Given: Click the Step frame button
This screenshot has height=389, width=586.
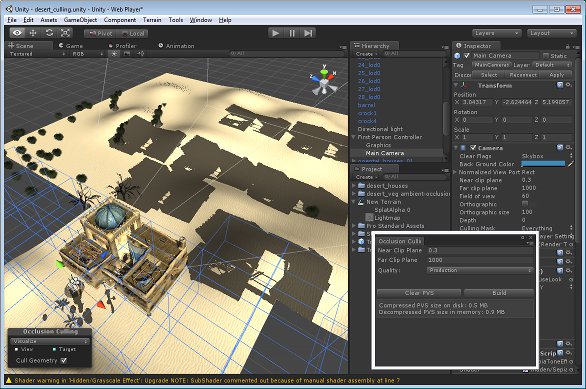Looking at the screenshot, I should pyautogui.click(x=308, y=33).
